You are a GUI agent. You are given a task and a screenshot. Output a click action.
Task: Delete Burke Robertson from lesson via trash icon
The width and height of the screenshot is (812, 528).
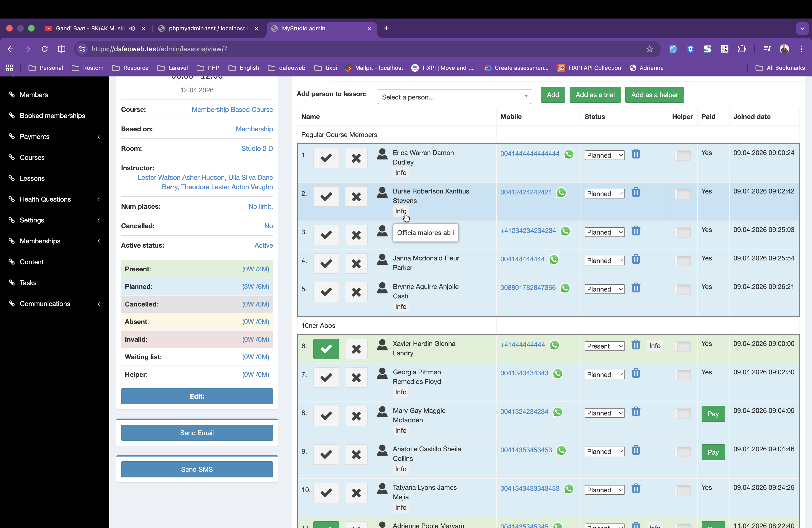point(636,192)
